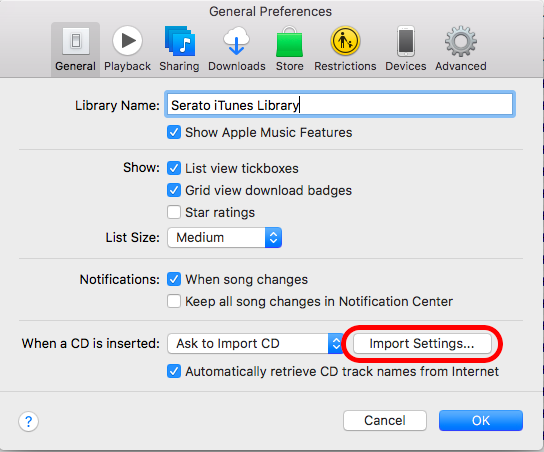Open the Ask to Import CD dropdown
Viewport: 544px width, 452px height.
(255, 343)
